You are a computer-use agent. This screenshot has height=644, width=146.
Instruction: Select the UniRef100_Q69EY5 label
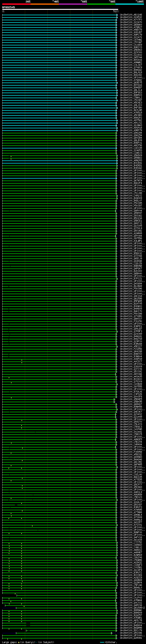(x=131, y=82)
